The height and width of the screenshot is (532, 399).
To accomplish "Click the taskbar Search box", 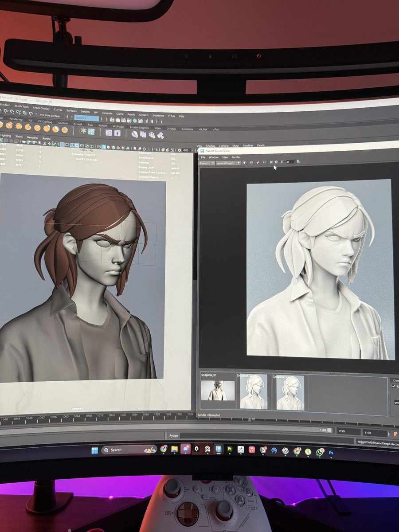I will point(129,450).
